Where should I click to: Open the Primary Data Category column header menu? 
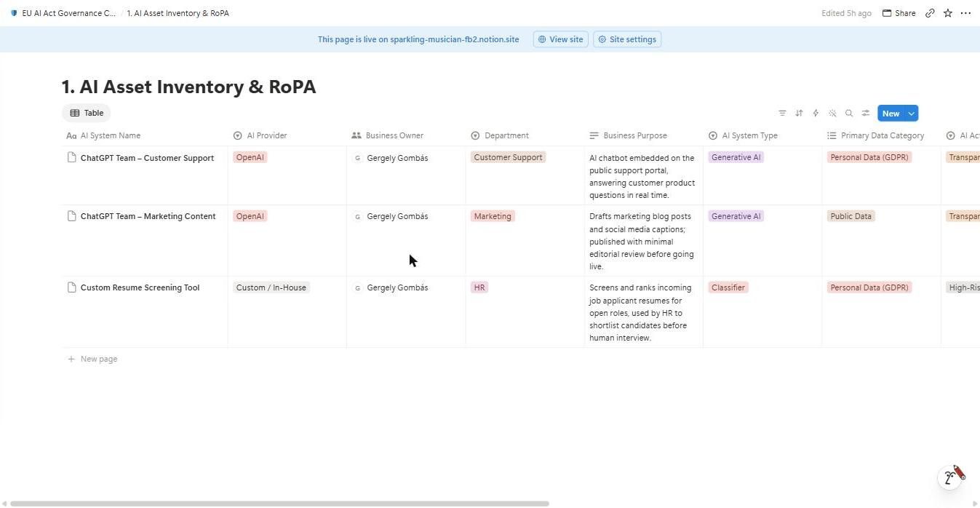[x=881, y=135]
